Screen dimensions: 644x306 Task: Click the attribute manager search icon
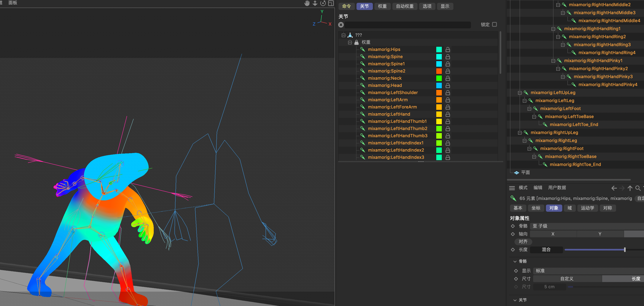coord(638,188)
